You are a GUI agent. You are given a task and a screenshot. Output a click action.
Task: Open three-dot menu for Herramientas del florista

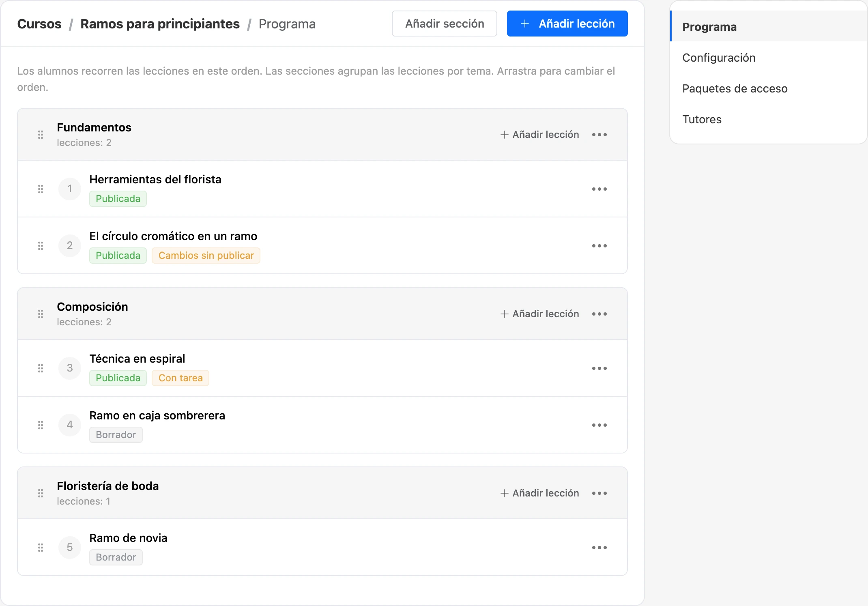599,189
